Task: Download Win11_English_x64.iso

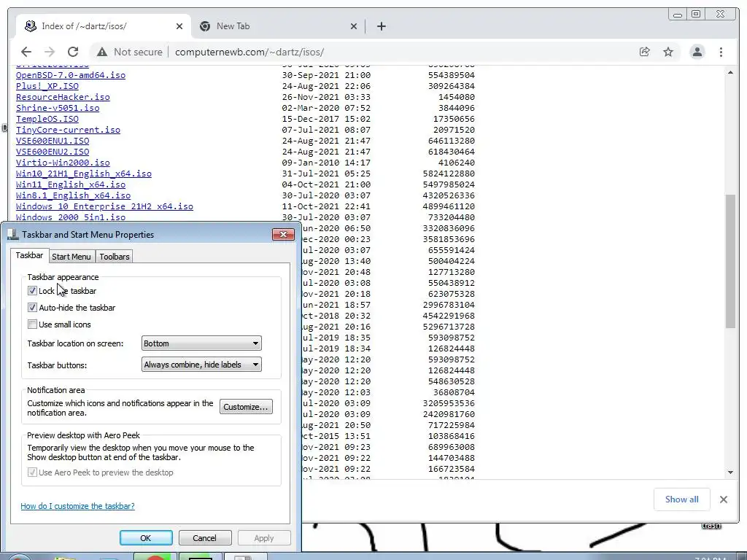Action: coord(71,184)
